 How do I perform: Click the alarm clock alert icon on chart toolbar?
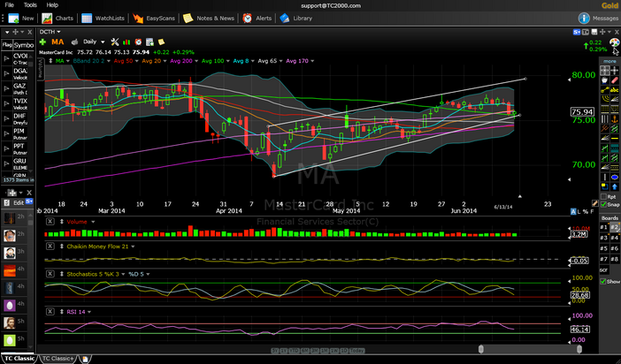coord(138,42)
